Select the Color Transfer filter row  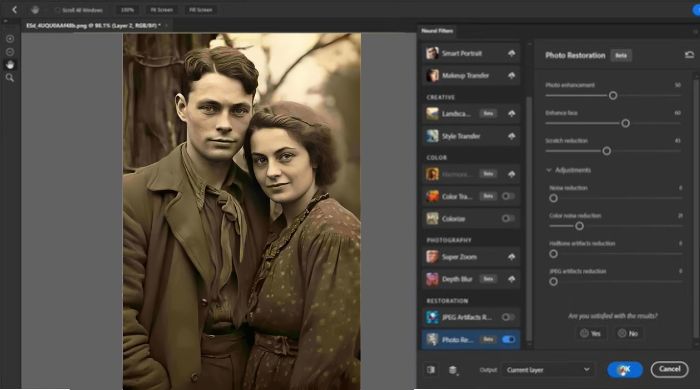click(471, 196)
